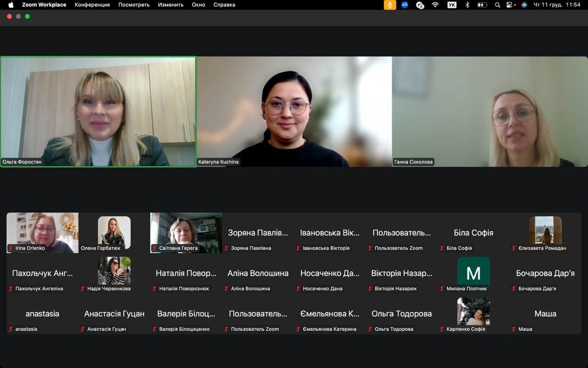Click the large truncated name Носаченко Да...

(330, 273)
